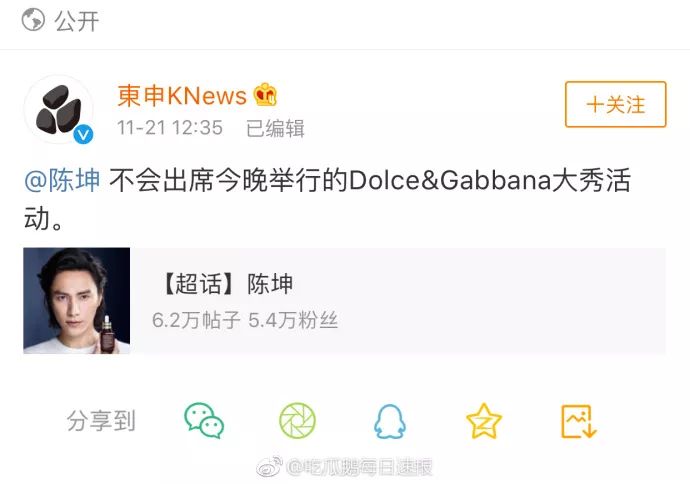Tap the blue verified V badge

pyautogui.click(x=83, y=134)
